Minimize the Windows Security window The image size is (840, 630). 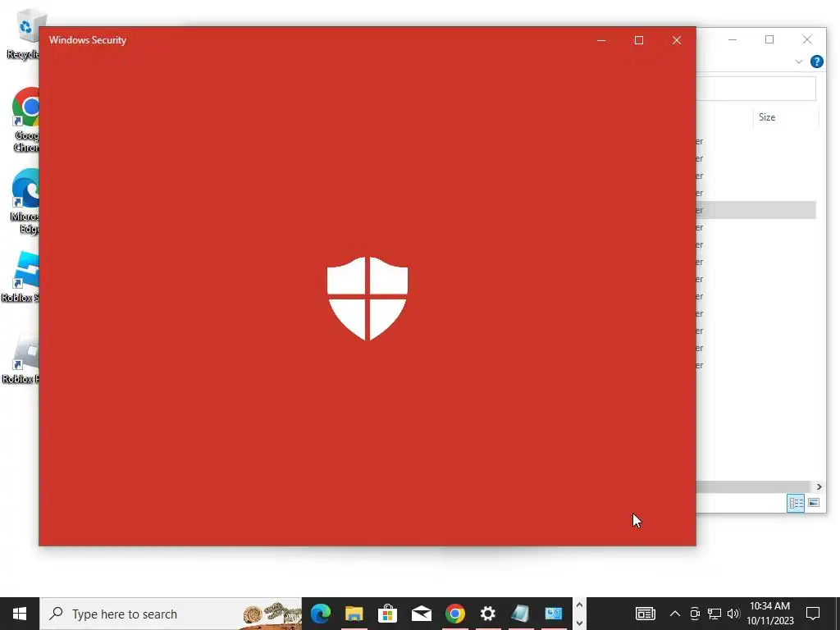click(x=601, y=40)
